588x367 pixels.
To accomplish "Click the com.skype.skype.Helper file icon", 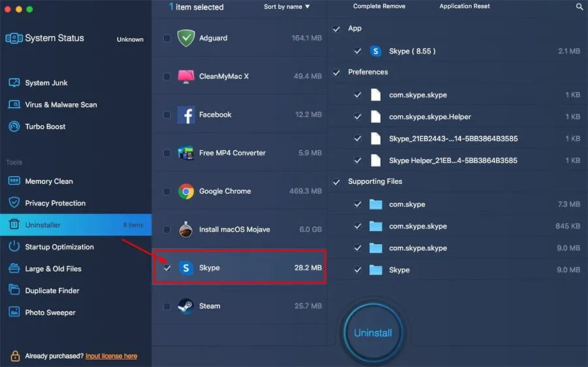I will (376, 117).
